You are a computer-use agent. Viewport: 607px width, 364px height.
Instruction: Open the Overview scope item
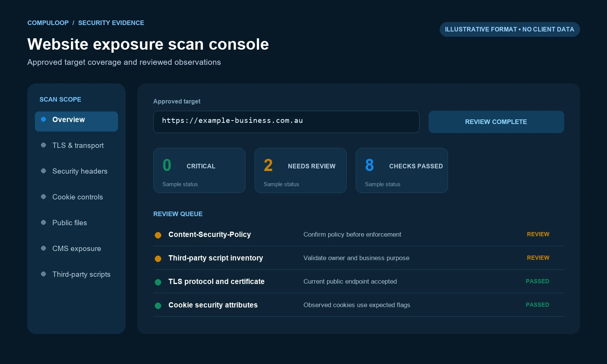pyautogui.click(x=76, y=121)
